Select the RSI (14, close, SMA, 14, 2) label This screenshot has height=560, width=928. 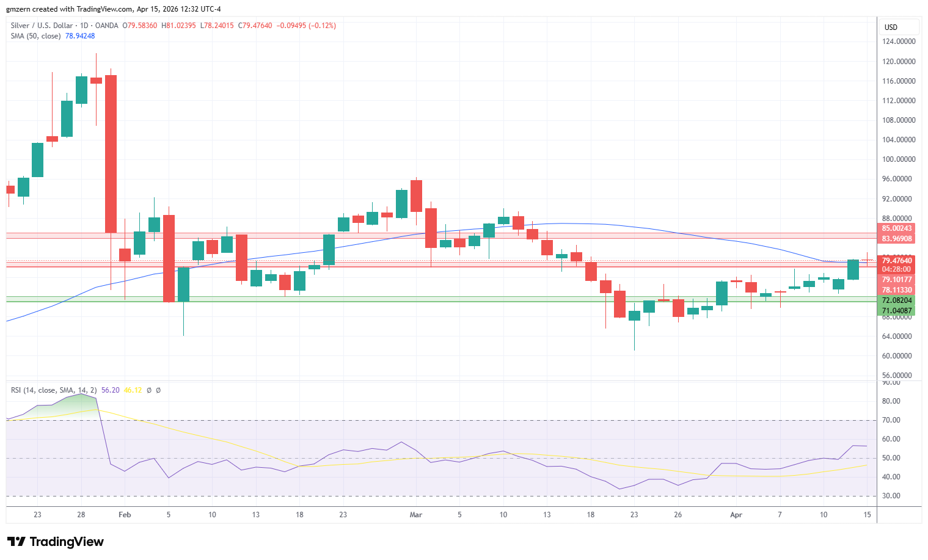54,390
